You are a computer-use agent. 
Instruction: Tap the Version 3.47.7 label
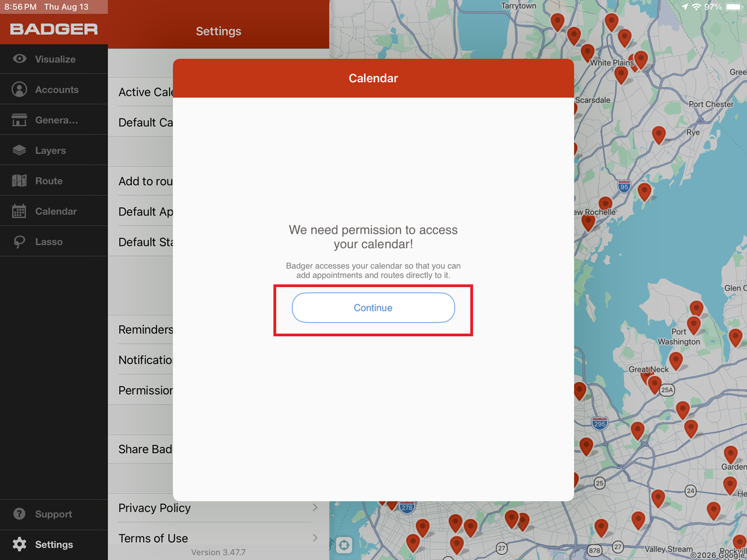click(x=218, y=552)
